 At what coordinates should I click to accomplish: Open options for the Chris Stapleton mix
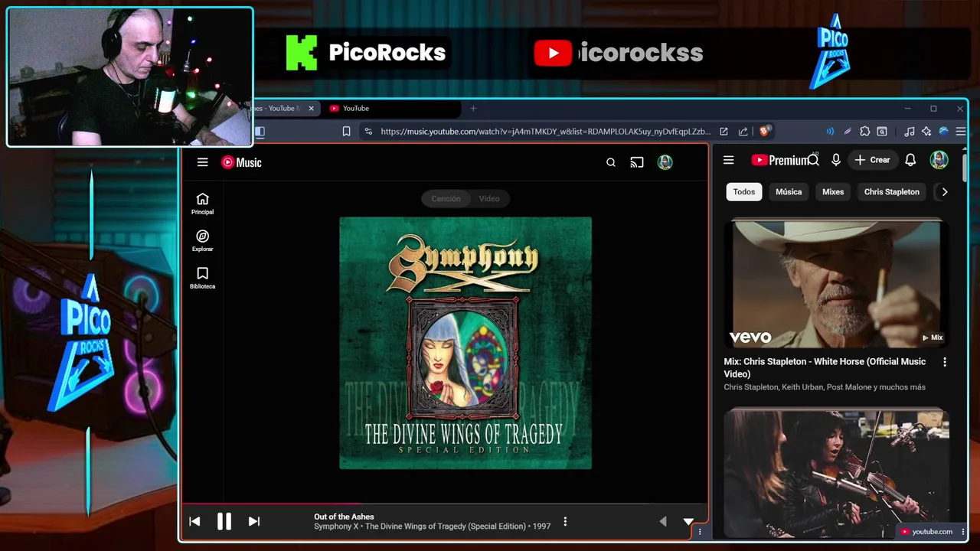coord(944,362)
